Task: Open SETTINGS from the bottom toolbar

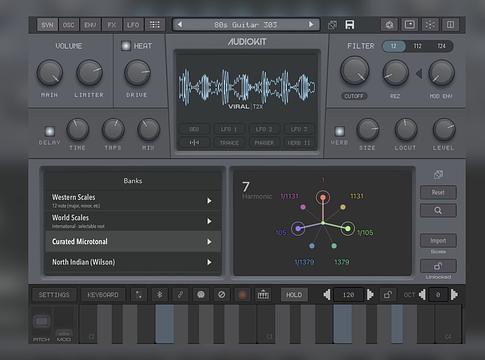Action: [54, 295]
